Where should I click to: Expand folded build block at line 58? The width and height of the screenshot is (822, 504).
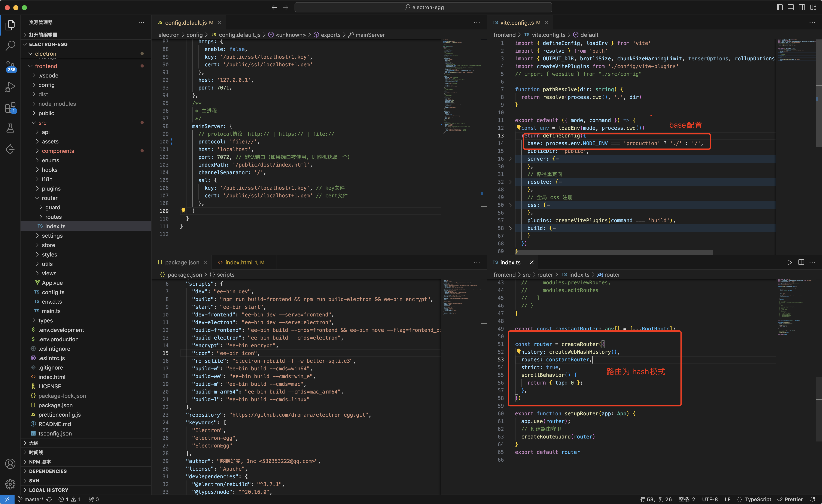pos(510,228)
